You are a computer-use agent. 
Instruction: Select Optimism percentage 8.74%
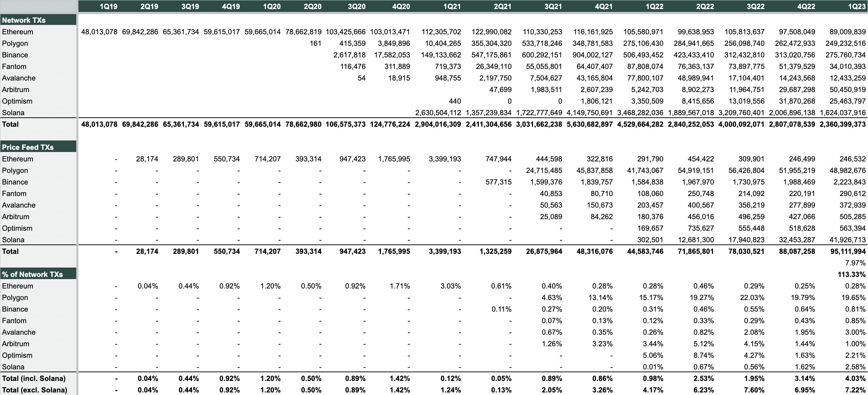704,355
